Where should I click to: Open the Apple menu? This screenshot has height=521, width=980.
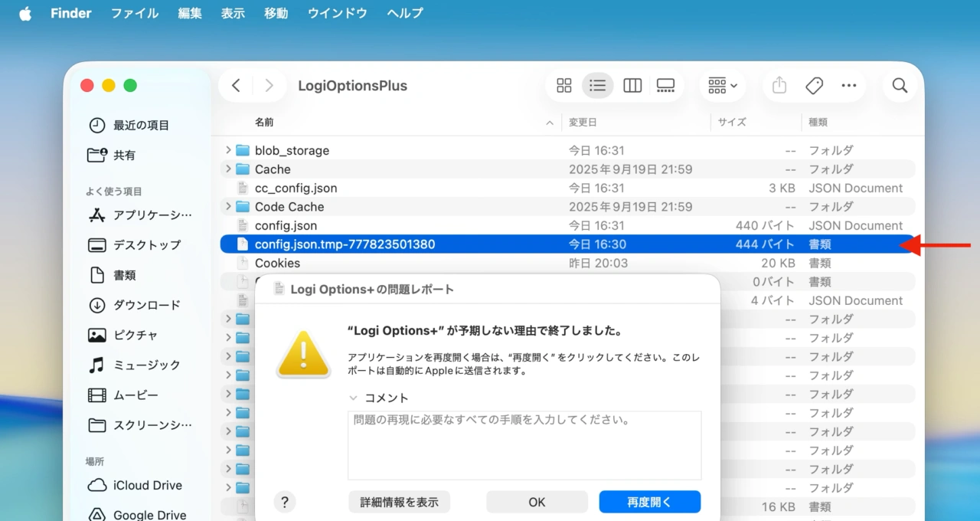[24, 12]
